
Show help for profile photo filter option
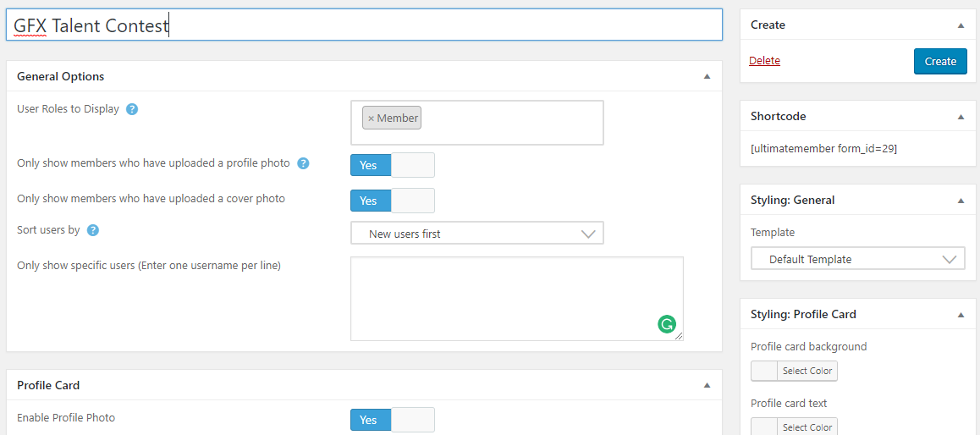[x=303, y=163]
